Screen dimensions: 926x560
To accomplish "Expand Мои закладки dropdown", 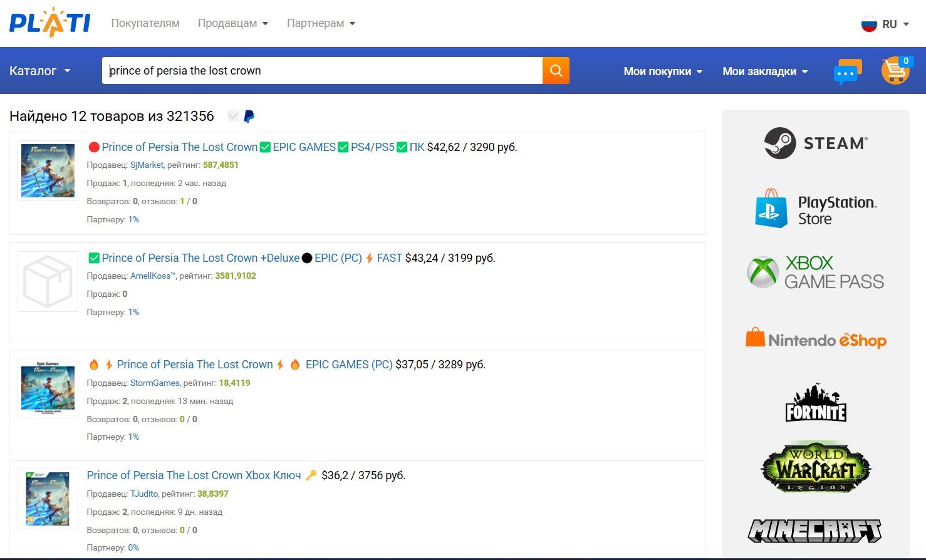I will click(x=765, y=71).
